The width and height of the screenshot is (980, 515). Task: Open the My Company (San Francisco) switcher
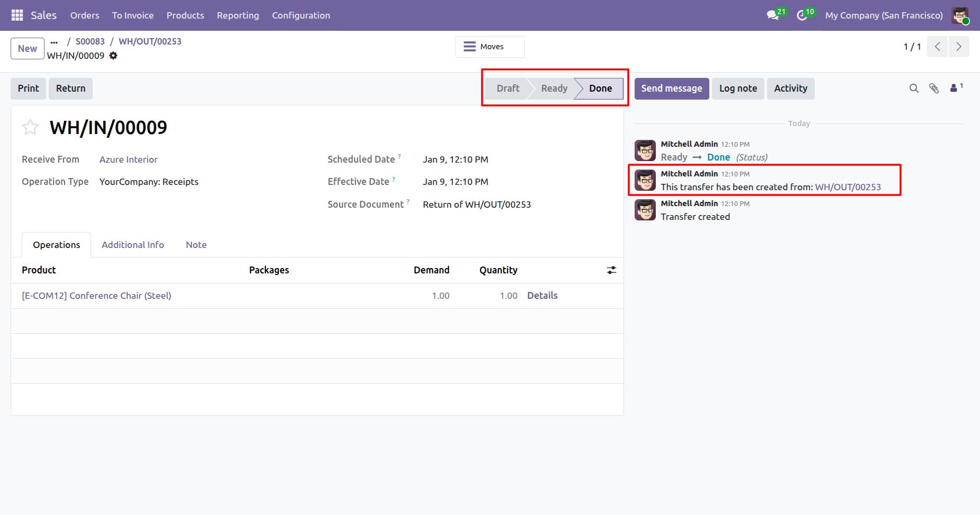(884, 15)
